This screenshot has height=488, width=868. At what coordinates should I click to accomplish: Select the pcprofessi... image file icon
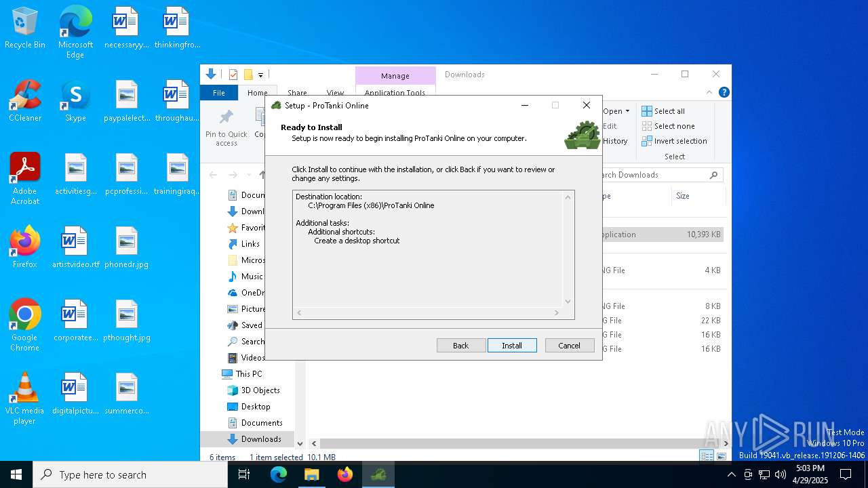point(126,174)
